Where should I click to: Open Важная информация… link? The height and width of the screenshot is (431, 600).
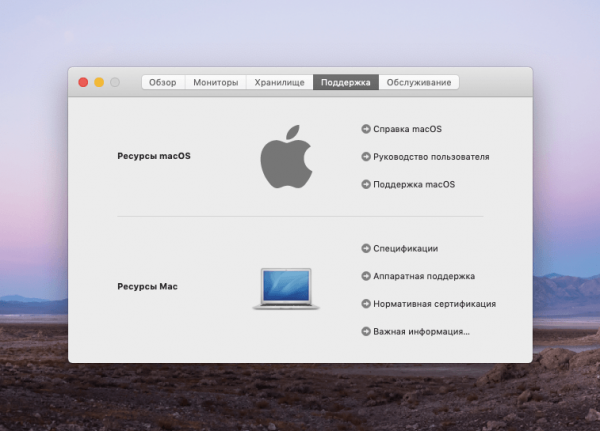pos(421,331)
